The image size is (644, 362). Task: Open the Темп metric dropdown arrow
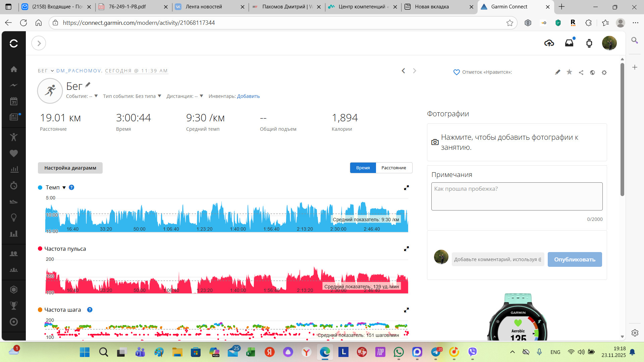coord(64,188)
